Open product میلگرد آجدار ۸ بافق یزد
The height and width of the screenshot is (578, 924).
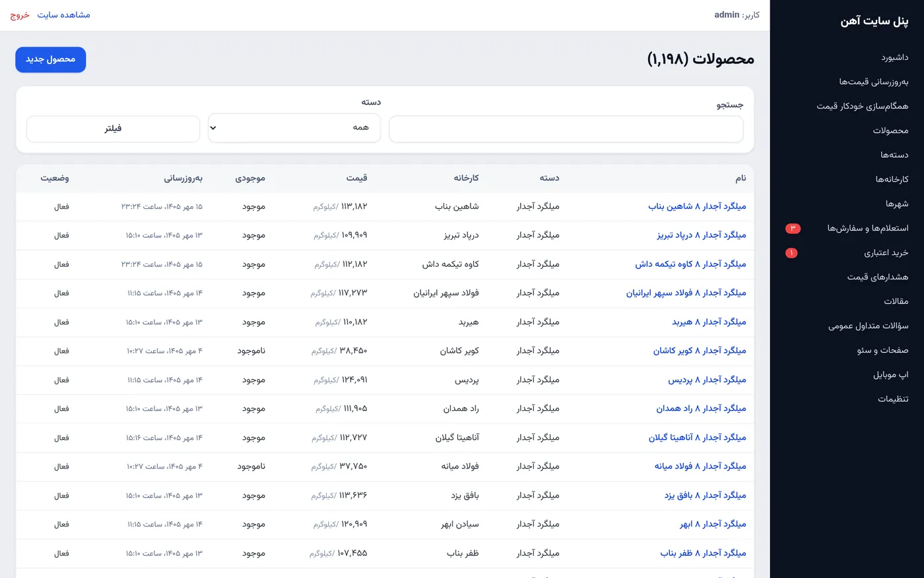[x=705, y=495]
